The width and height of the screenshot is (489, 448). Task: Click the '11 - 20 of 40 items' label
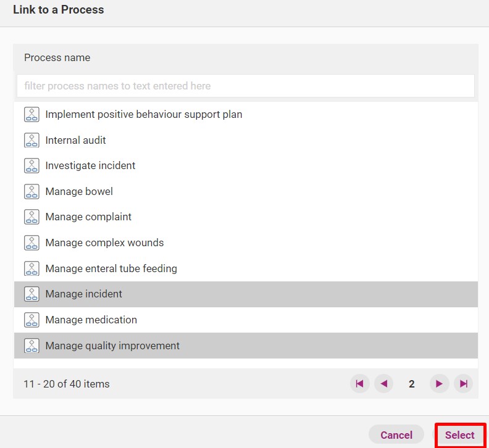point(67,384)
